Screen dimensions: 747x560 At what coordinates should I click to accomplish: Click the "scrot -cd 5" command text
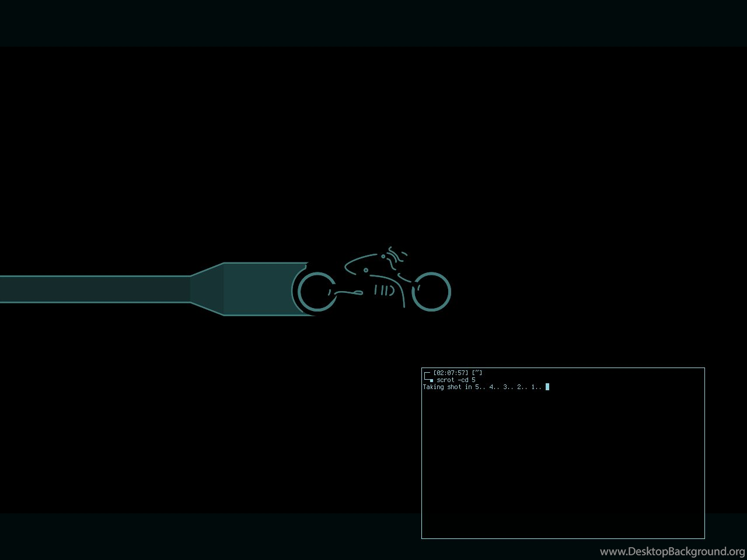456,380
